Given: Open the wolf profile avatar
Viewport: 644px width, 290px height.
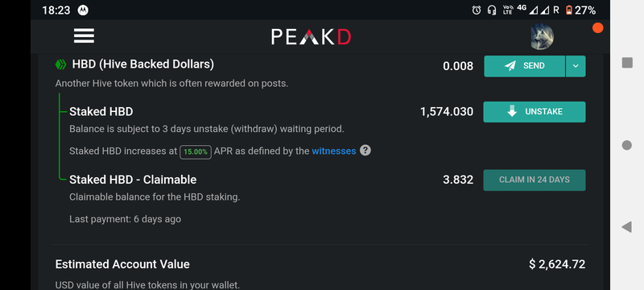Looking at the screenshot, I should [542, 37].
